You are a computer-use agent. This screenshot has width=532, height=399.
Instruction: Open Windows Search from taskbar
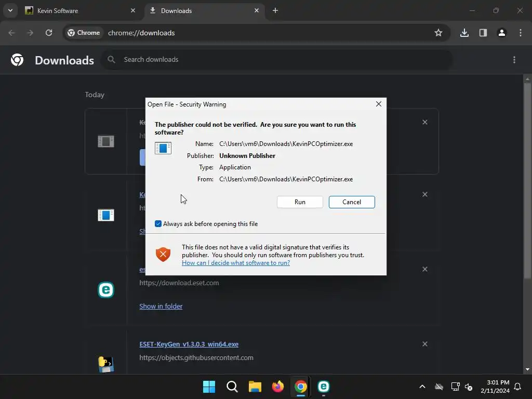[232, 387]
